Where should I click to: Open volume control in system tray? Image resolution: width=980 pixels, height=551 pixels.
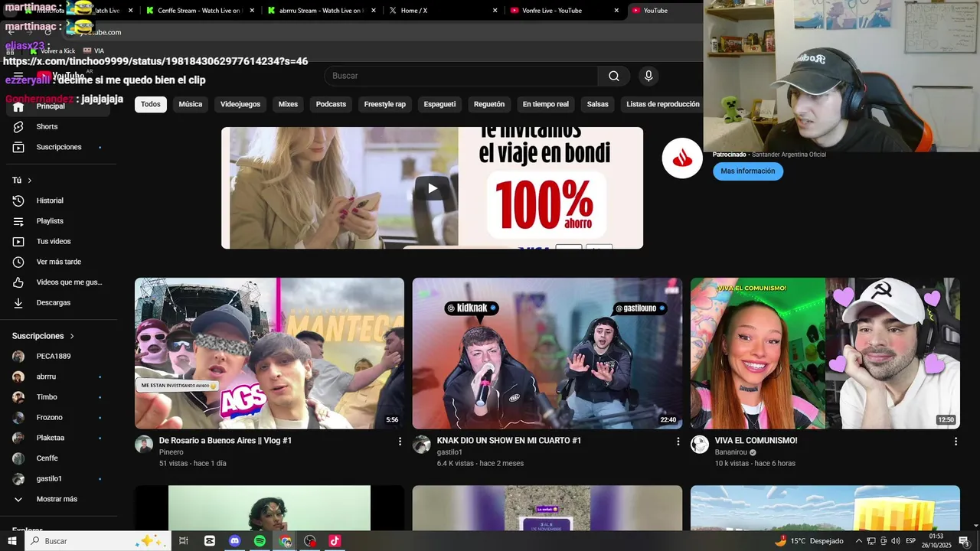[x=896, y=541]
